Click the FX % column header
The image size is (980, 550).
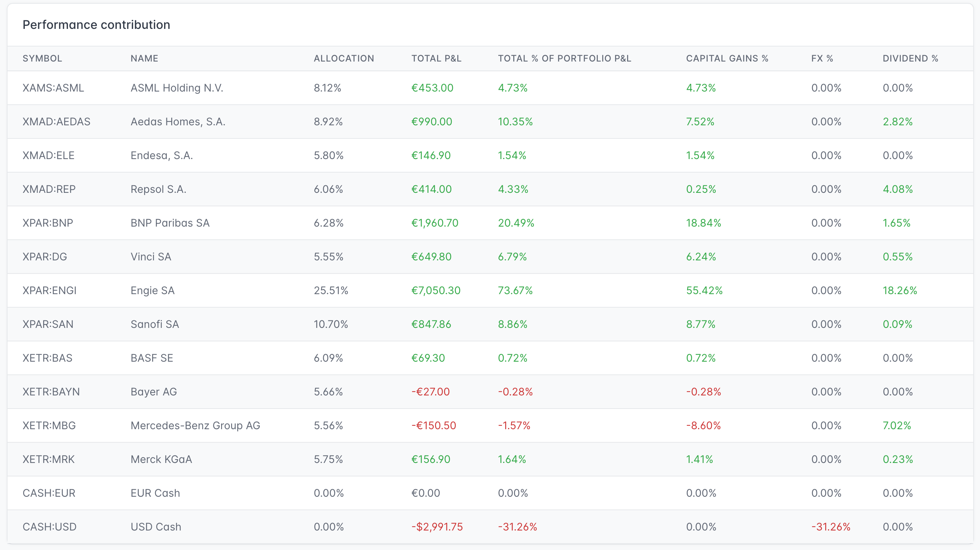[x=822, y=58]
